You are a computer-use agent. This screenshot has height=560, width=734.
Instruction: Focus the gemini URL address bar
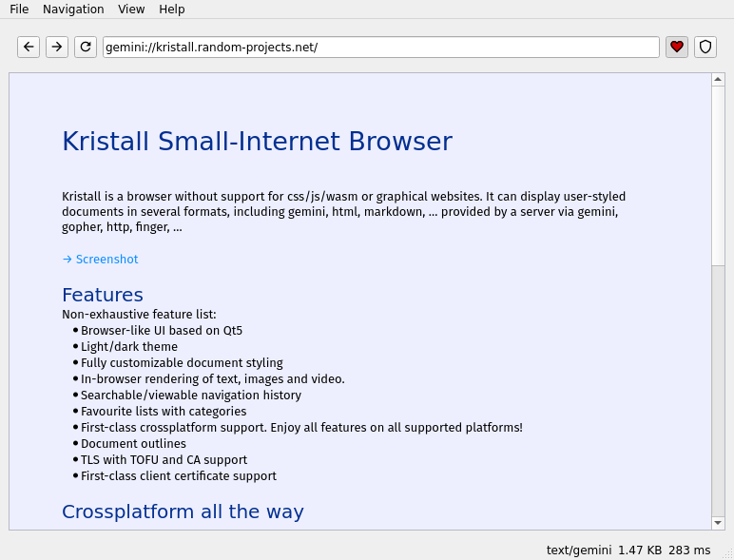pyautogui.click(x=380, y=47)
